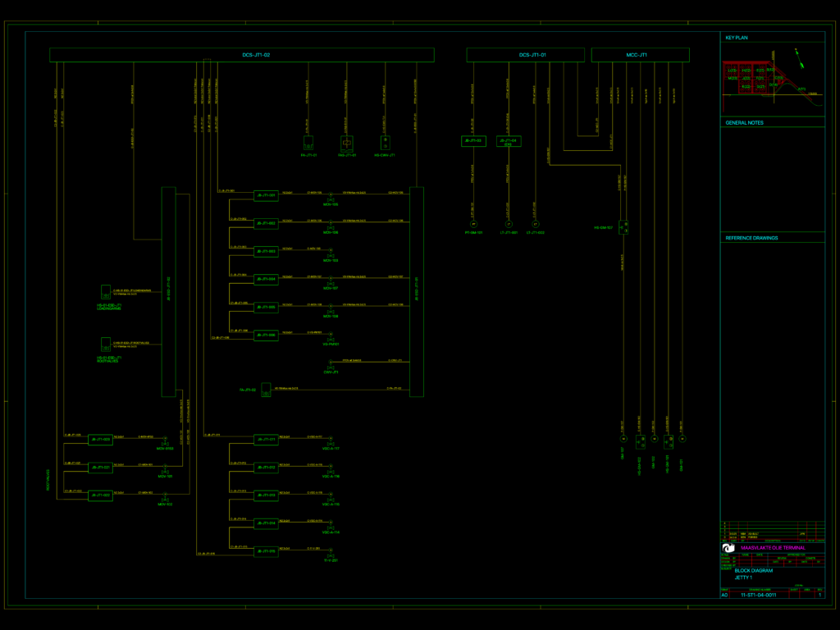Select the JB-ESD-JT1-01 vertical block

417,292
